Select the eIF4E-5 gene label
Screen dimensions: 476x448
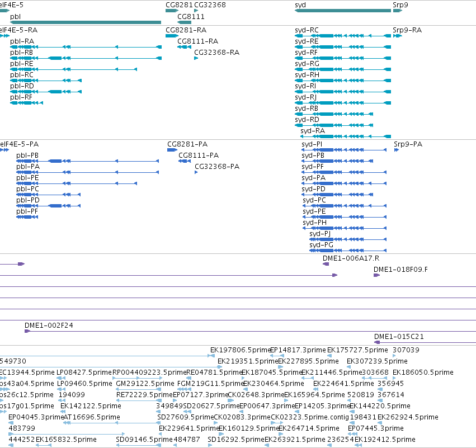coord(12,5)
